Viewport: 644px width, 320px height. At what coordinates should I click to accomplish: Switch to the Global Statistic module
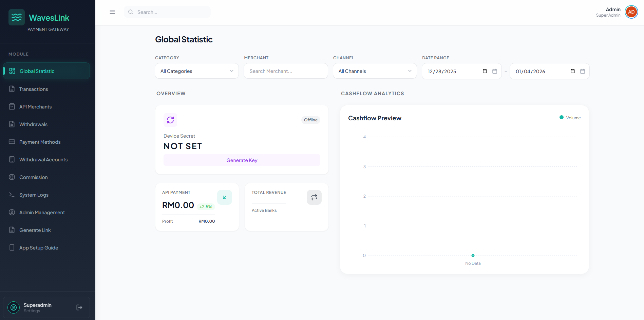46,71
